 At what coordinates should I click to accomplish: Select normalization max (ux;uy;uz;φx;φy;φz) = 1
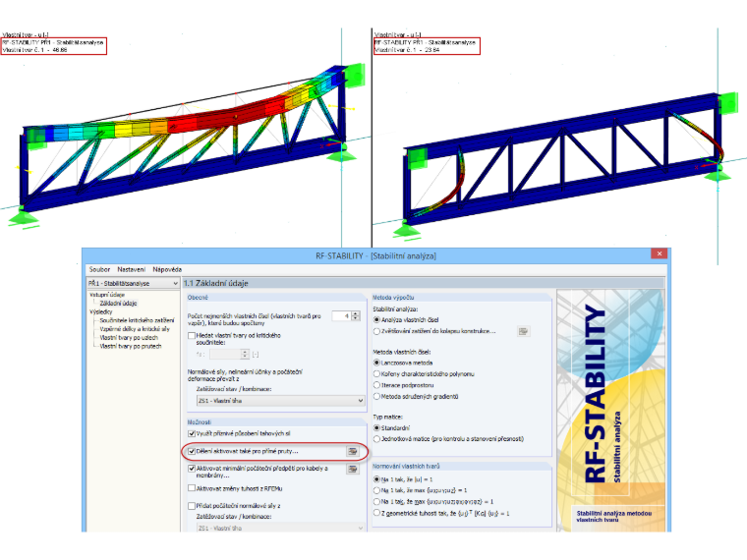(376, 501)
